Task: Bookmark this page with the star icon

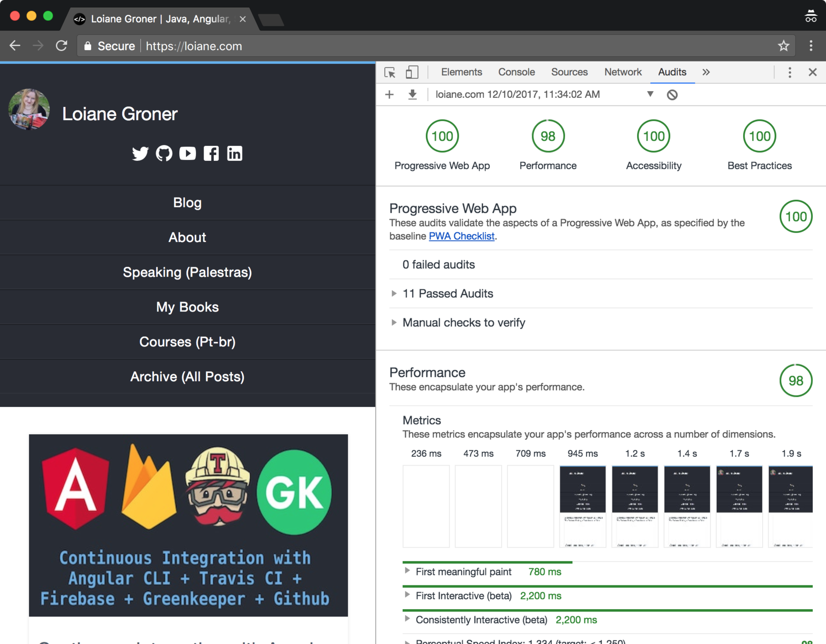Action: pyautogui.click(x=784, y=46)
